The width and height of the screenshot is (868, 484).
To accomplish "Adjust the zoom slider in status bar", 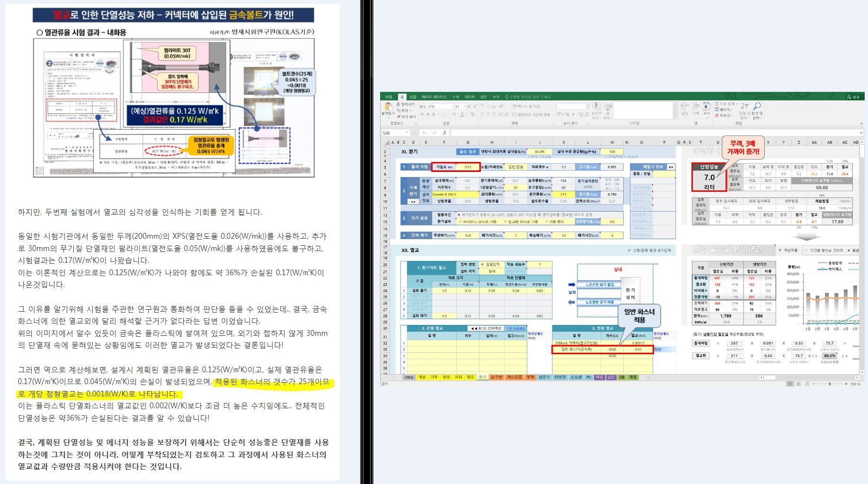I will tap(829, 384).
